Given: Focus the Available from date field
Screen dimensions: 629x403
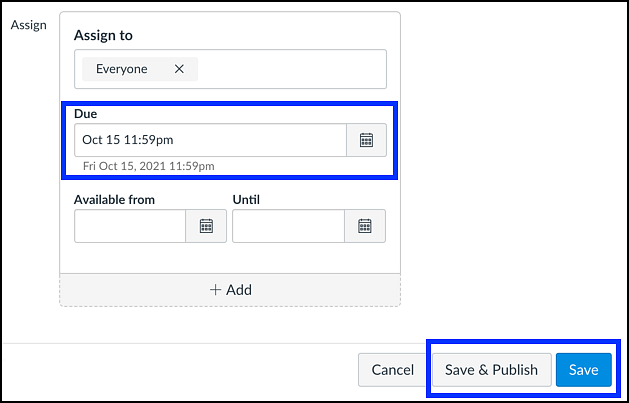Looking at the screenshot, I should pyautogui.click(x=130, y=226).
